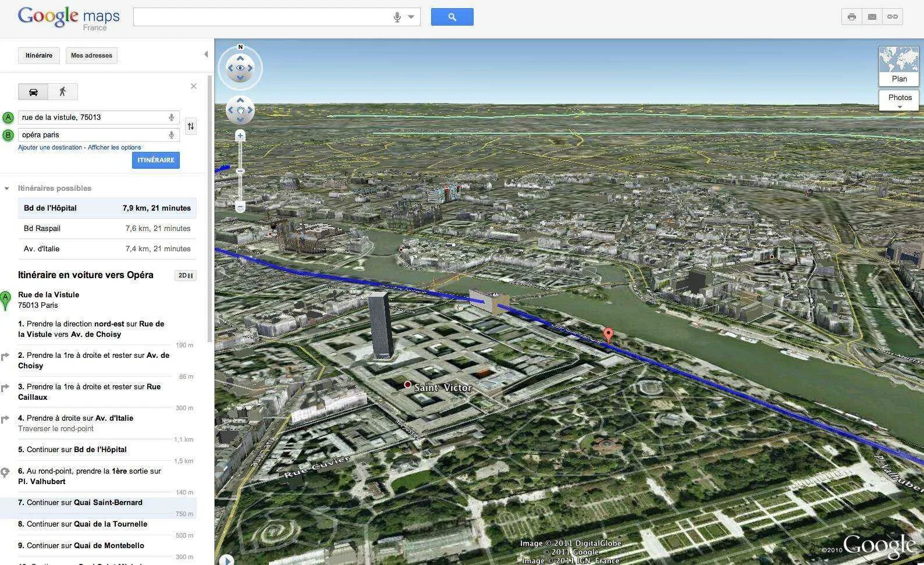Image resolution: width=924 pixels, height=565 pixels.
Task: Toggle the 2D pause button
Action: coord(186,276)
